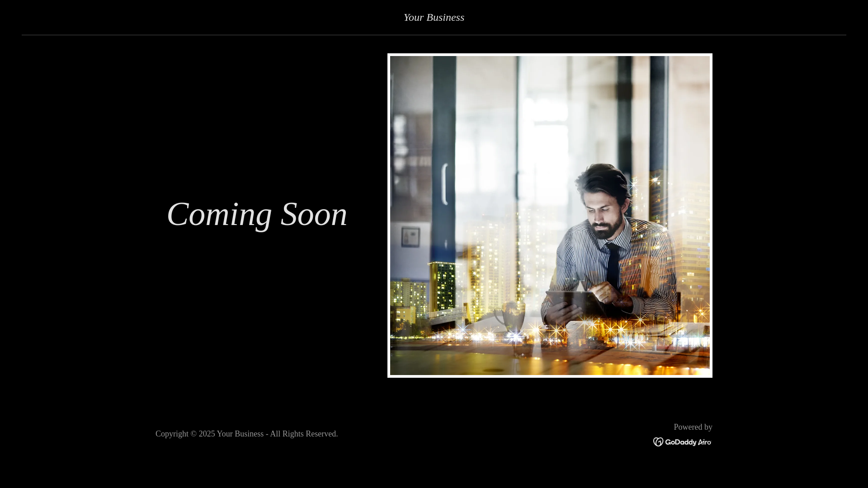The width and height of the screenshot is (868, 488).
Task: Click the copyright footer text
Action: [246, 434]
